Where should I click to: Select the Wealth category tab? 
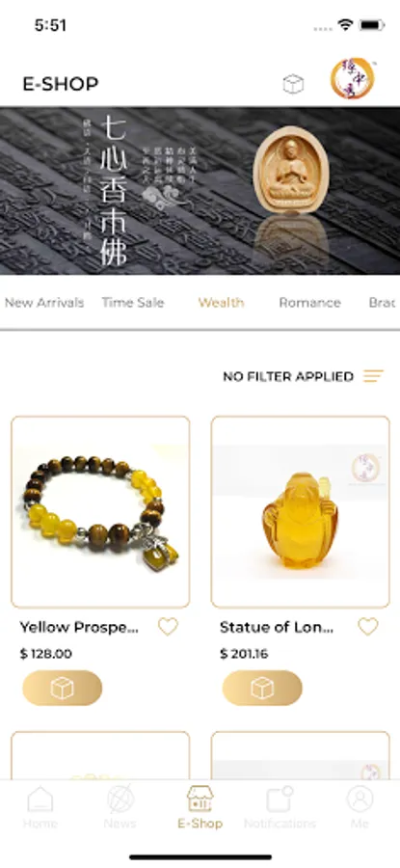point(222,303)
